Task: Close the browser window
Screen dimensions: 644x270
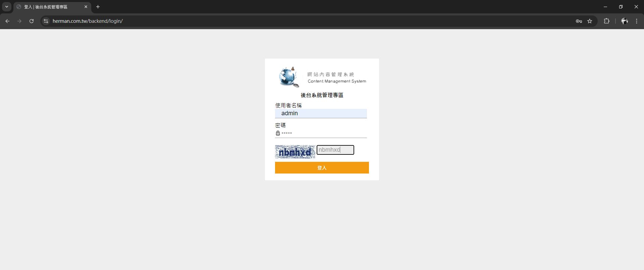Action: (x=636, y=7)
